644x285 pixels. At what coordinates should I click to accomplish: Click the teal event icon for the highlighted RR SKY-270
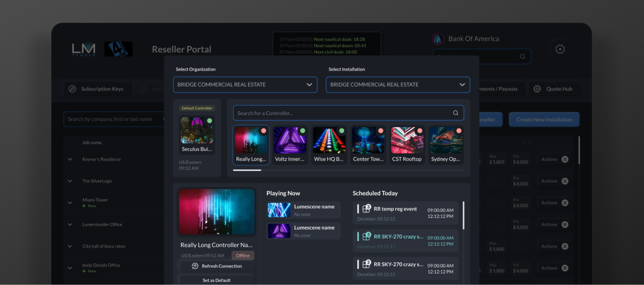(366, 236)
